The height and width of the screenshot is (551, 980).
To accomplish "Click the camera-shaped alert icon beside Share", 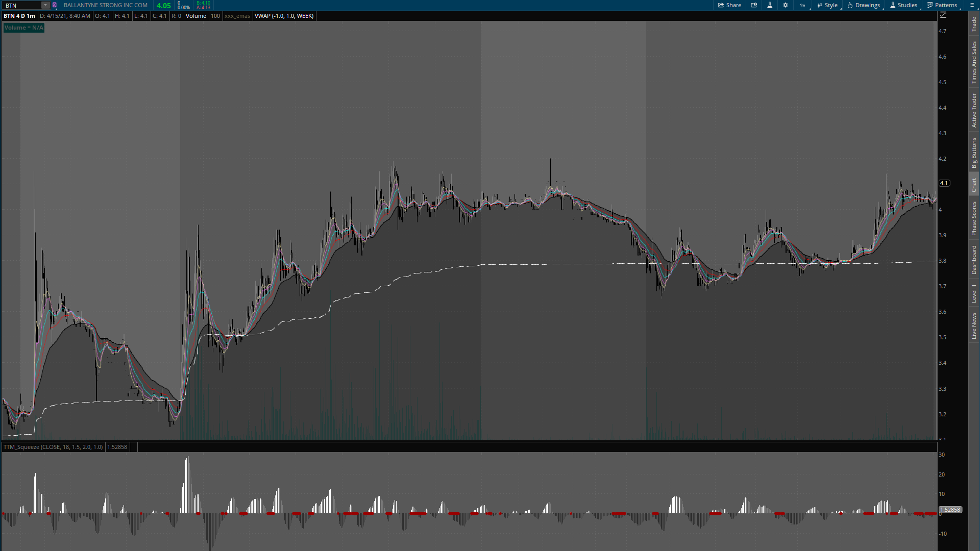I will [754, 5].
